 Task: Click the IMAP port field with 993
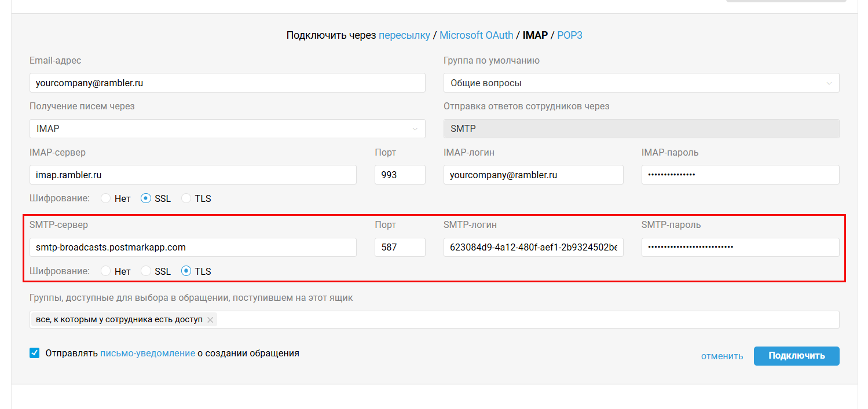pyautogui.click(x=400, y=175)
